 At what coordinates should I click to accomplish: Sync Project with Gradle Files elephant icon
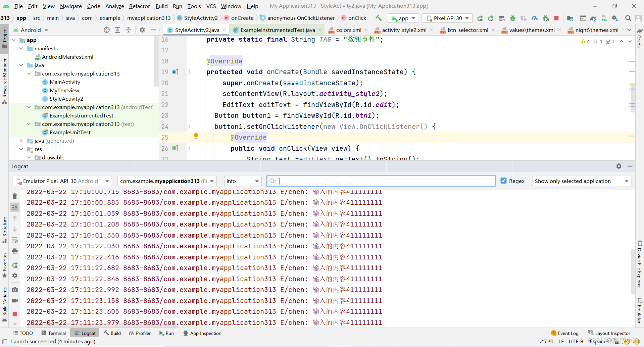(593, 18)
